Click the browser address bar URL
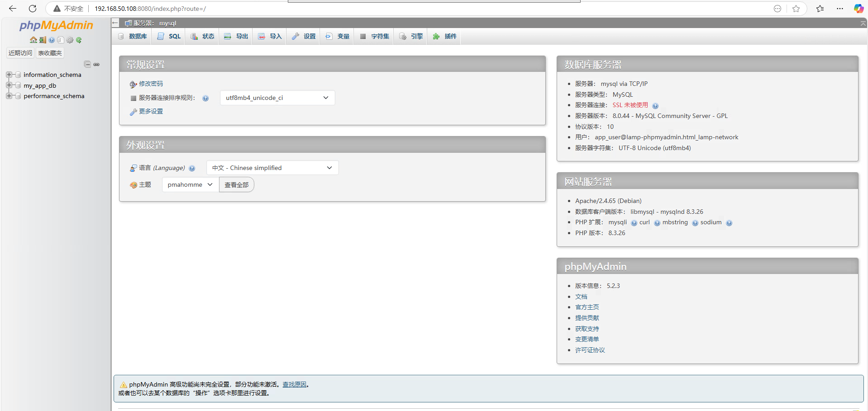868x411 pixels. point(150,9)
